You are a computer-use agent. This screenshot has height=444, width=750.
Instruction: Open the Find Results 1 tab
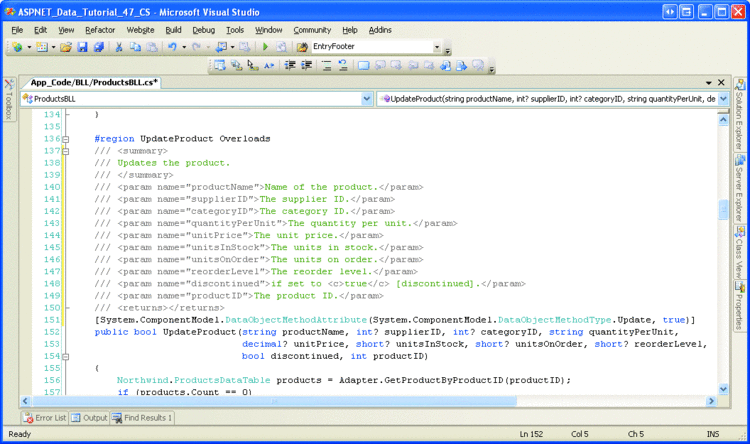click(142, 418)
